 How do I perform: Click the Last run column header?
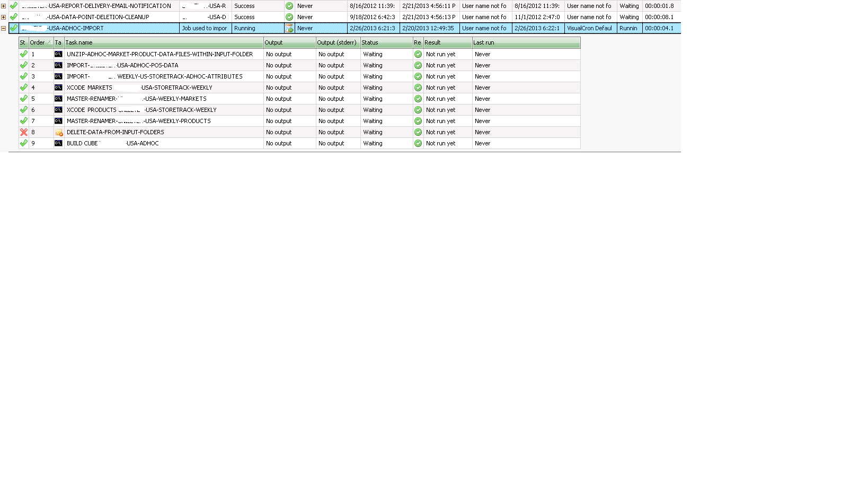pos(526,42)
